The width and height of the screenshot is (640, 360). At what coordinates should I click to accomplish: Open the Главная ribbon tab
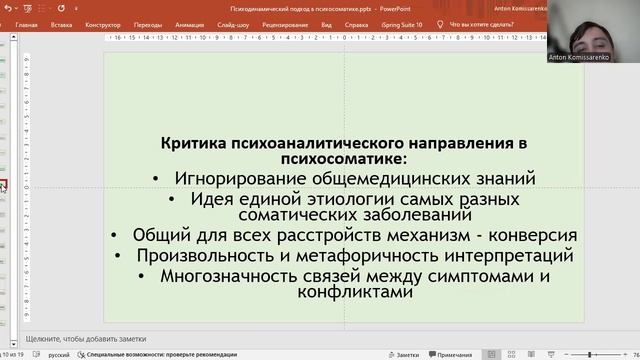click(x=26, y=25)
